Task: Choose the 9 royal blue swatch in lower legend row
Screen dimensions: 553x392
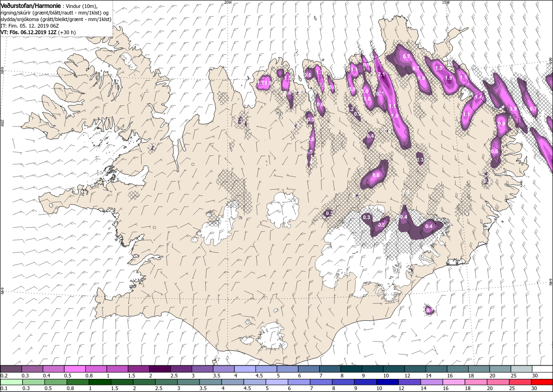Action: [x=365, y=382]
